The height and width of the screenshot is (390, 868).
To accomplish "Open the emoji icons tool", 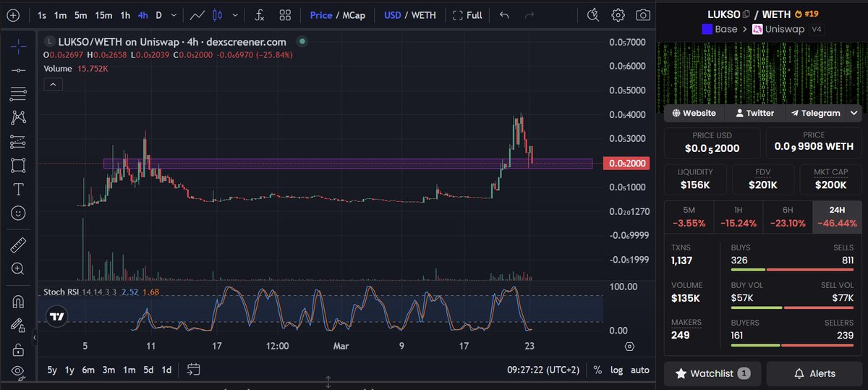I will [19, 213].
